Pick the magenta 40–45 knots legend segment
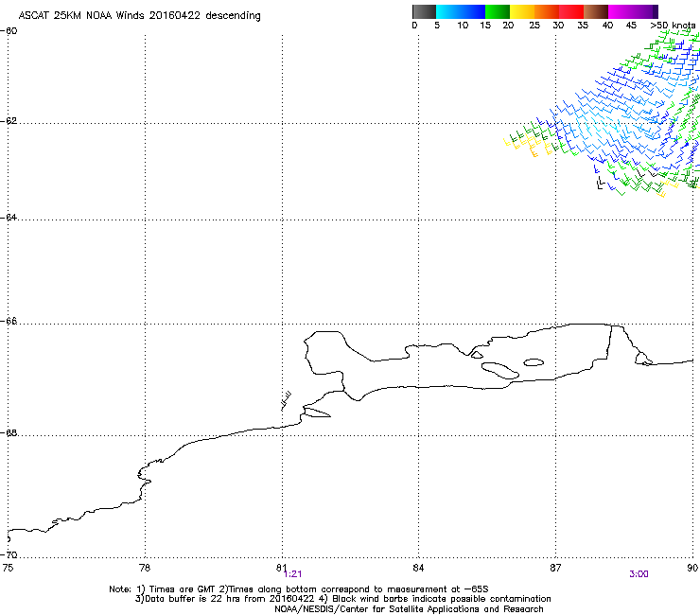Image resolution: width=700 pixels, height=615 pixels. pyautogui.click(x=621, y=11)
